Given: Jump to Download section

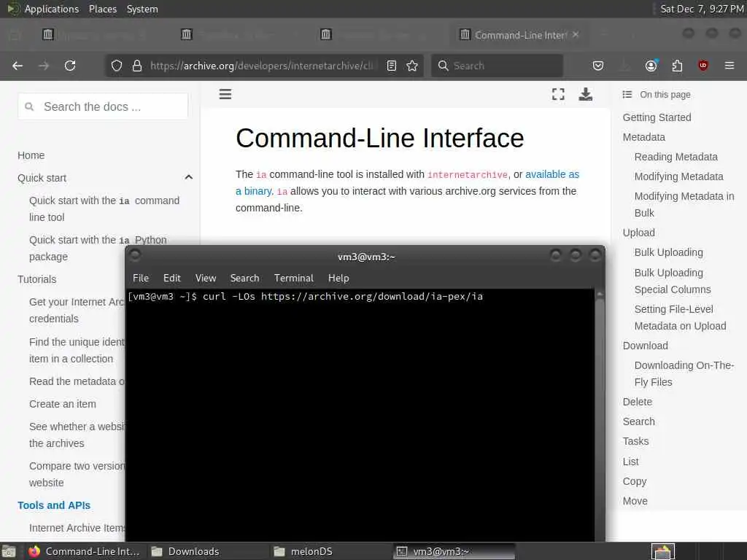Looking at the screenshot, I should (x=645, y=346).
